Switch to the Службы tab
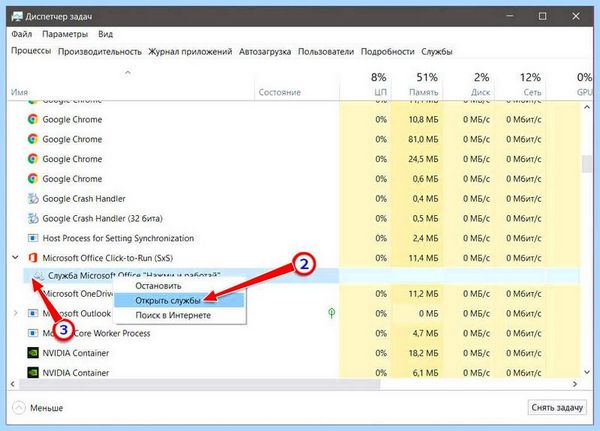The height and width of the screenshot is (431, 600). [x=437, y=52]
